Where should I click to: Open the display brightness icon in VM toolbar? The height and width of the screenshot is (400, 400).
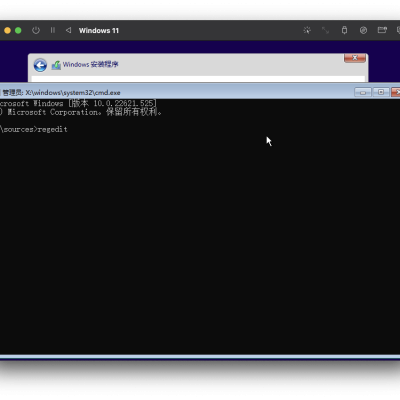pos(307,30)
